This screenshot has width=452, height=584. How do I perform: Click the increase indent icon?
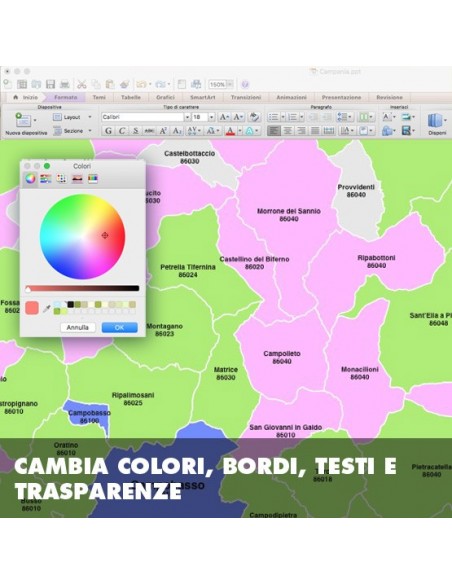tap(327, 117)
